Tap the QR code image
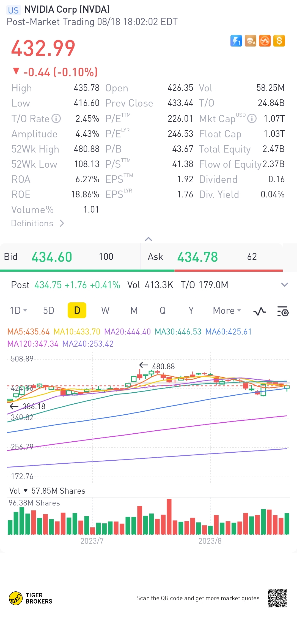 click(277, 598)
